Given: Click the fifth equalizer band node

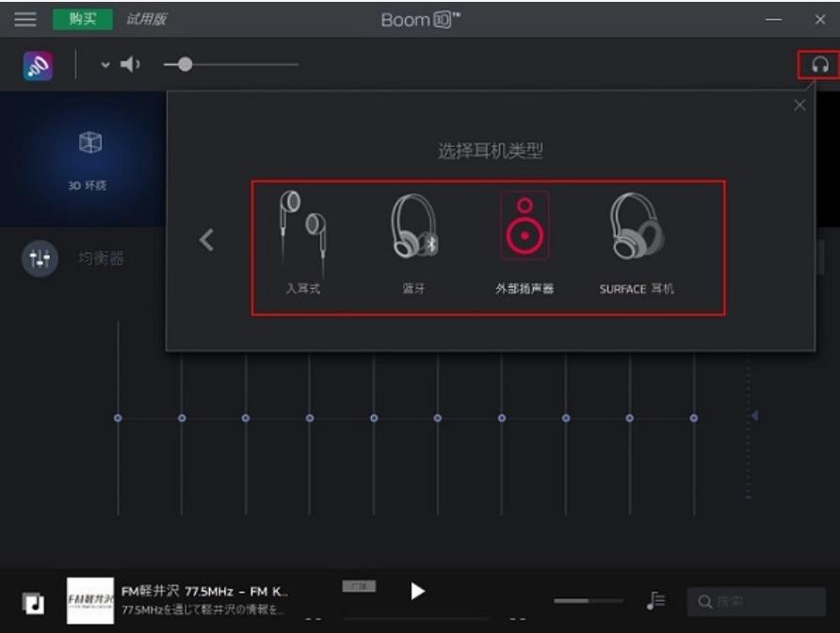Looking at the screenshot, I should pyautogui.click(x=374, y=418).
